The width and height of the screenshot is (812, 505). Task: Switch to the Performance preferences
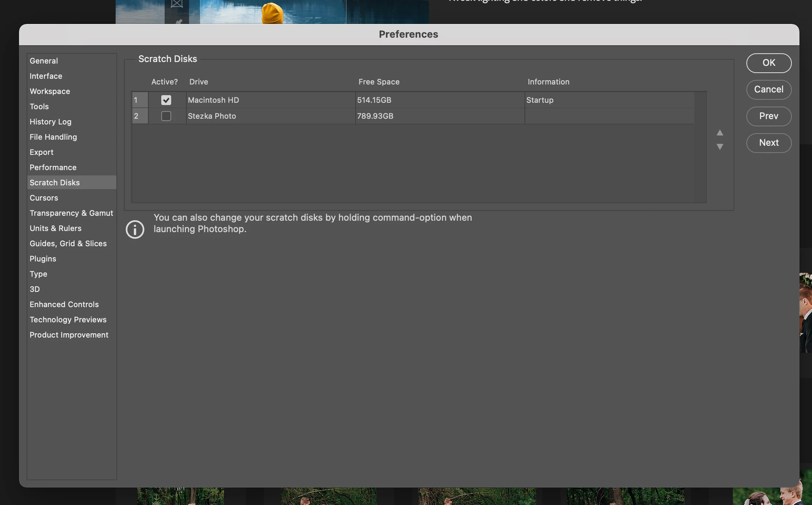[x=53, y=167]
